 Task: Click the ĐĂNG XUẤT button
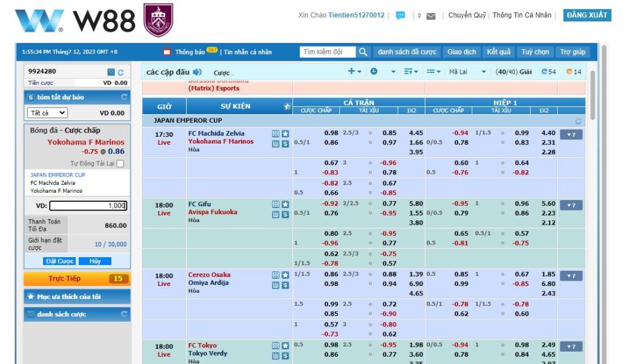[587, 15]
